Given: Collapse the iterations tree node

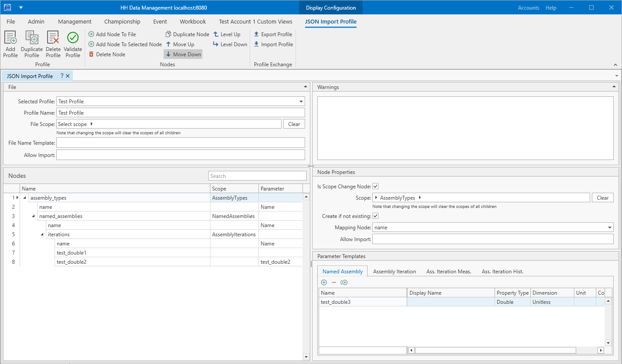Looking at the screenshot, I should (x=42, y=235).
